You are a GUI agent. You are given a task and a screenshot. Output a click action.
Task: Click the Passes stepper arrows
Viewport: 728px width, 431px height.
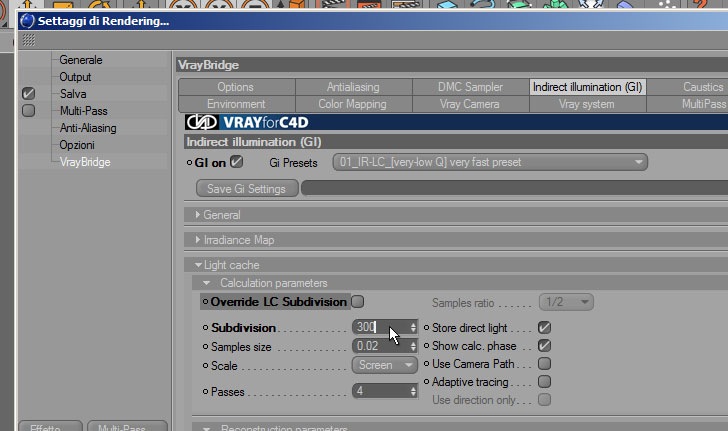click(x=413, y=391)
